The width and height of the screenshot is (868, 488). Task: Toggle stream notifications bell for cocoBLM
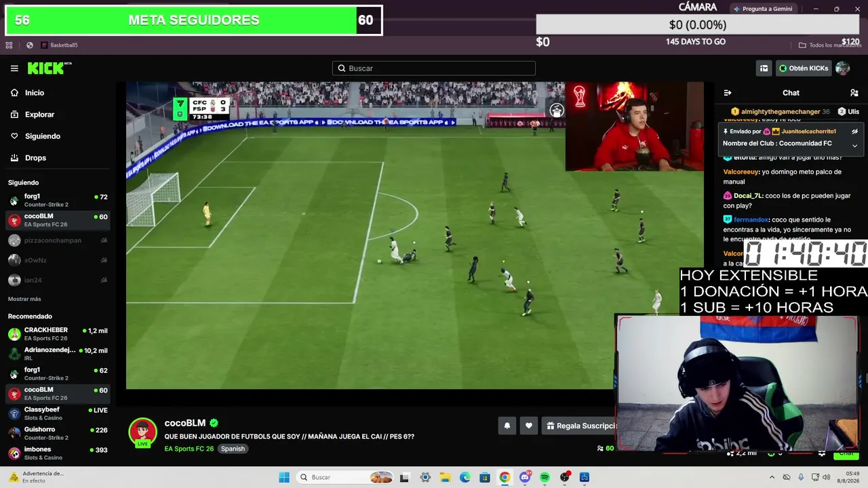507,426
